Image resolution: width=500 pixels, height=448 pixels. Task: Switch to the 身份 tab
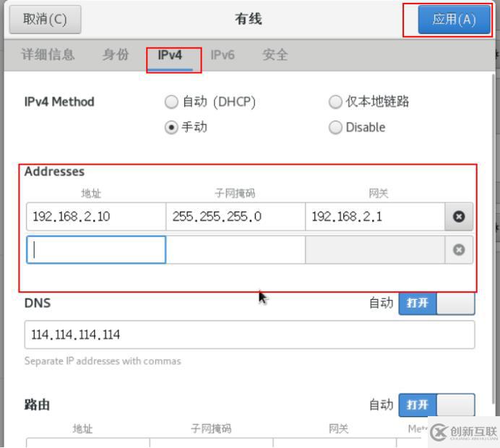click(116, 54)
